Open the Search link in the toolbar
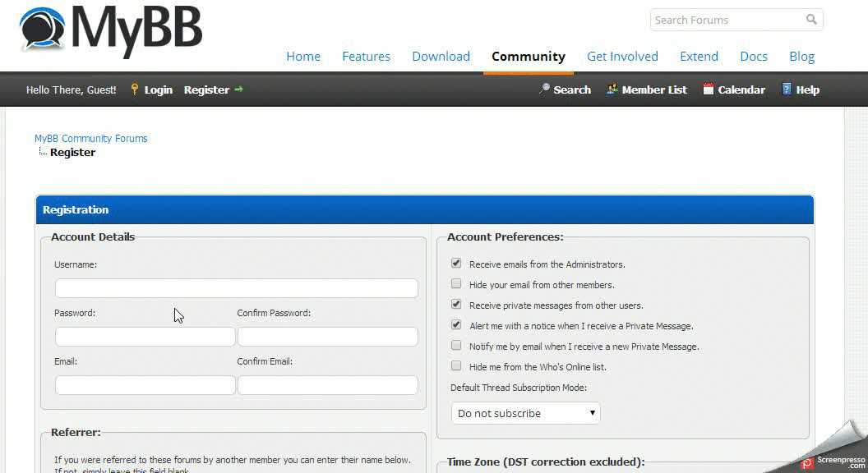Image resolution: width=868 pixels, height=473 pixels. (572, 90)
